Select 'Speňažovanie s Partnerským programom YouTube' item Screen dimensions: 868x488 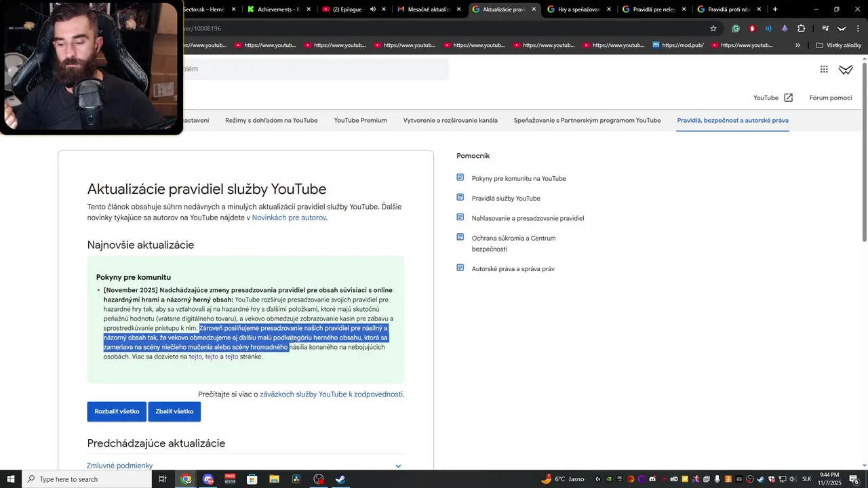point(587,120)
